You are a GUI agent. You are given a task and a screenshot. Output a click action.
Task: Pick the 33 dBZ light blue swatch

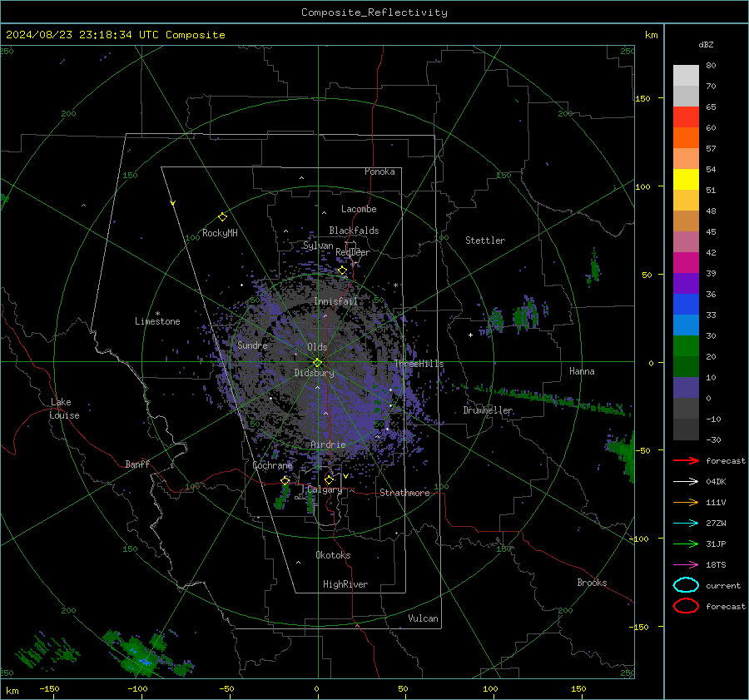tap(686, 325)
